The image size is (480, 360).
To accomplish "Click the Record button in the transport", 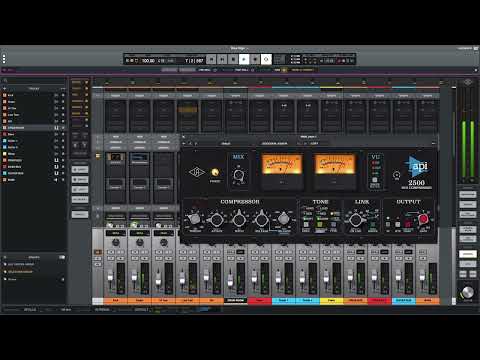I will 255,59.
